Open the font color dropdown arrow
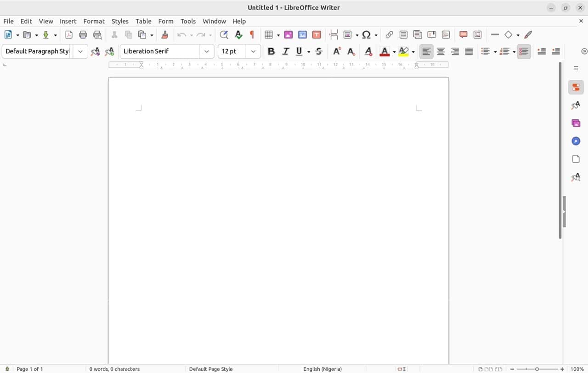 tap(394, 51)
